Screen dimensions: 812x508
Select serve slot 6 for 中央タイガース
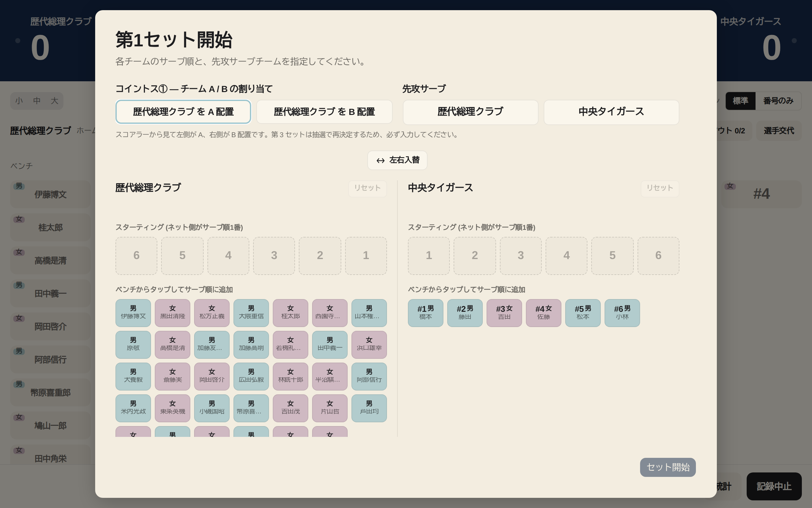point(658,256)
